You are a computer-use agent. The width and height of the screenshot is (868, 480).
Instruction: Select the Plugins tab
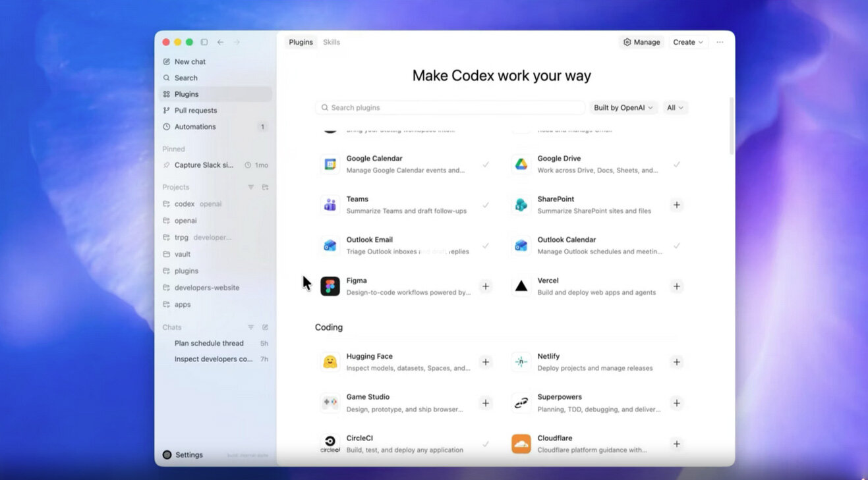[x=301, y=41]
